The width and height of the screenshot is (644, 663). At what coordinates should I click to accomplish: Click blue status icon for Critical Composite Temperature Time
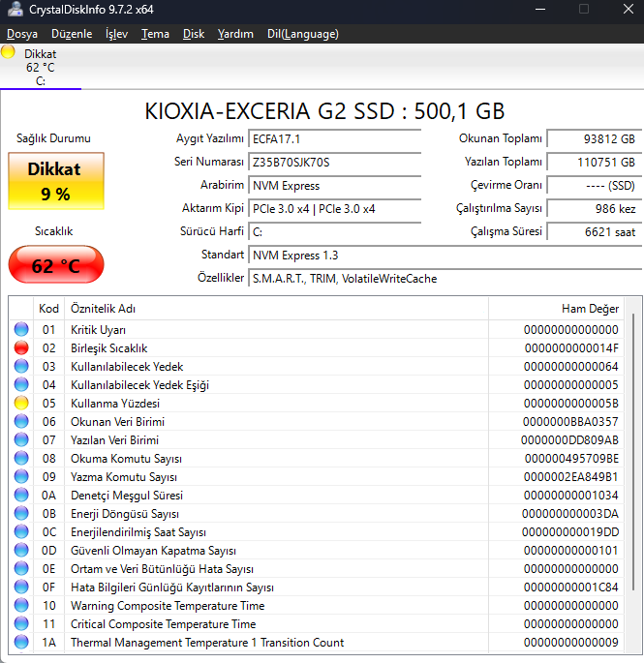(21, 623)
